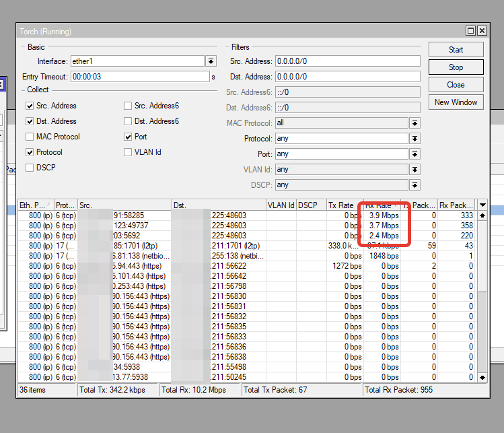The image size is (504, 433).
Task: Open the Interface ether1 dropdown arrow
Action: (211, 61)
